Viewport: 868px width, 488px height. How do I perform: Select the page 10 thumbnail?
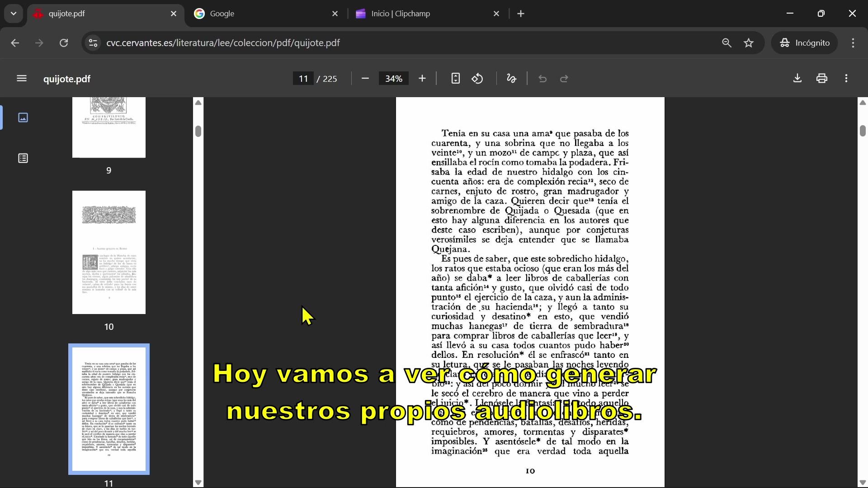click(x=109, y=252)
